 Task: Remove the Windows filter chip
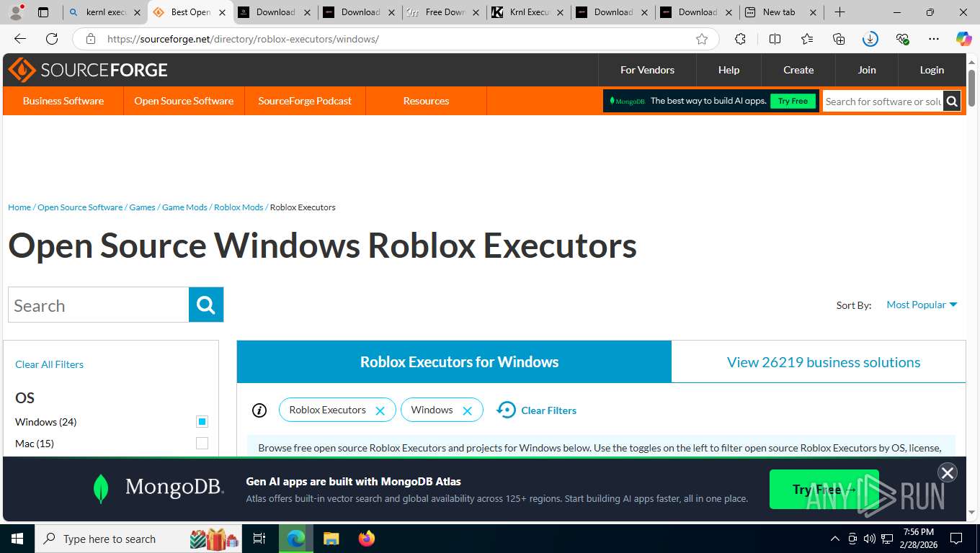click(x=467, y=410)
